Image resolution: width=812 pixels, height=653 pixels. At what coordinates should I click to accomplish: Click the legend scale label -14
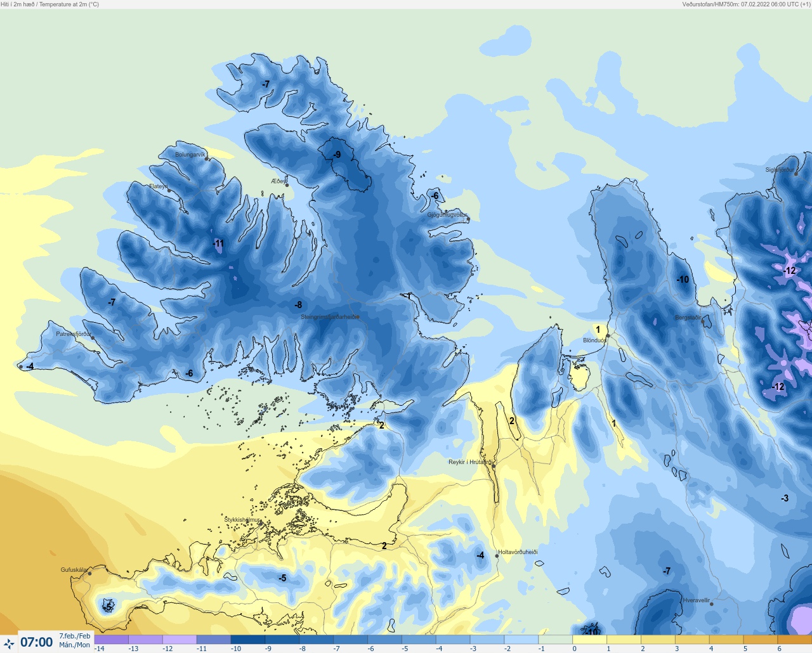(x=100, y=649)
